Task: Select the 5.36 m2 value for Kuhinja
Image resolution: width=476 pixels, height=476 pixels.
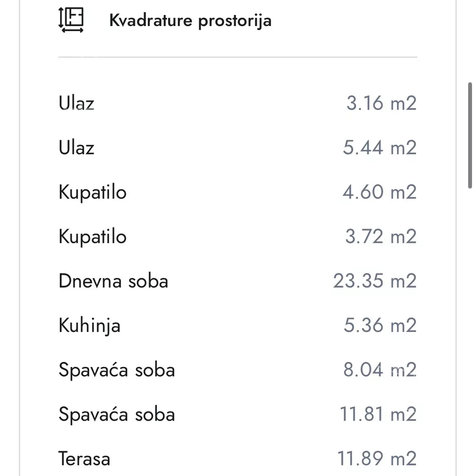Action: click(x=378, y=325)
